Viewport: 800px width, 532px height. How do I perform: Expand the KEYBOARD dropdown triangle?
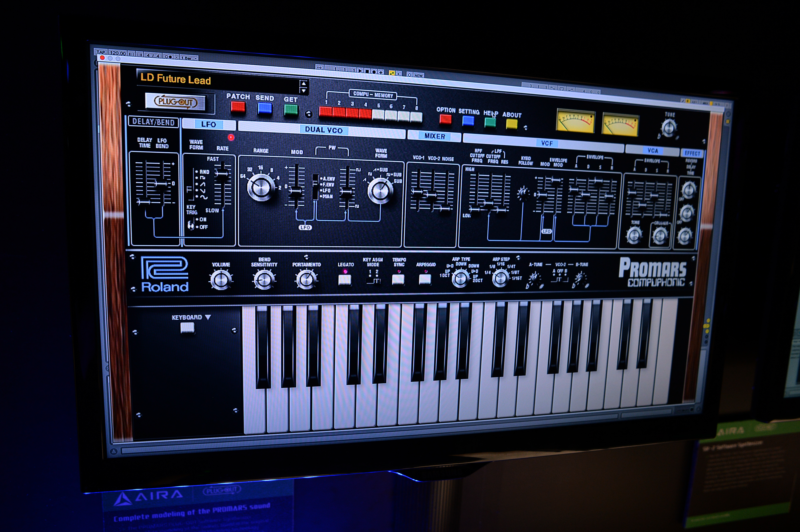[208, 317]
